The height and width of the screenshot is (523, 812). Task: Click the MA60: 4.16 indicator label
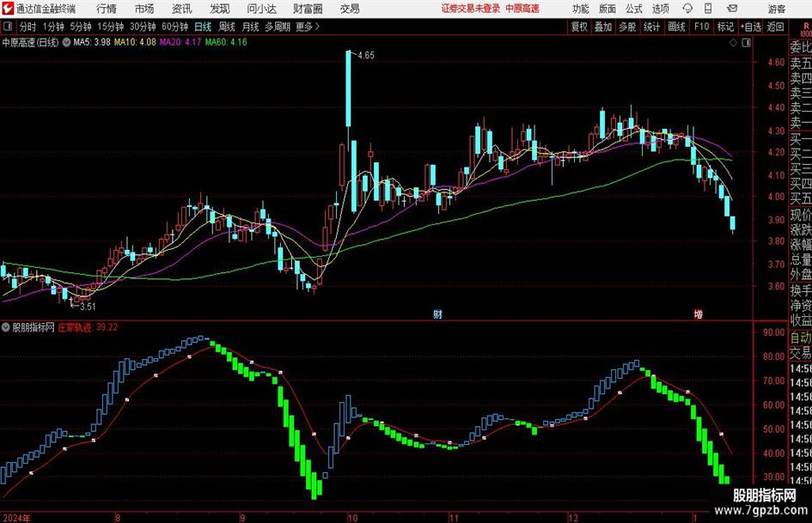(226, 42)
